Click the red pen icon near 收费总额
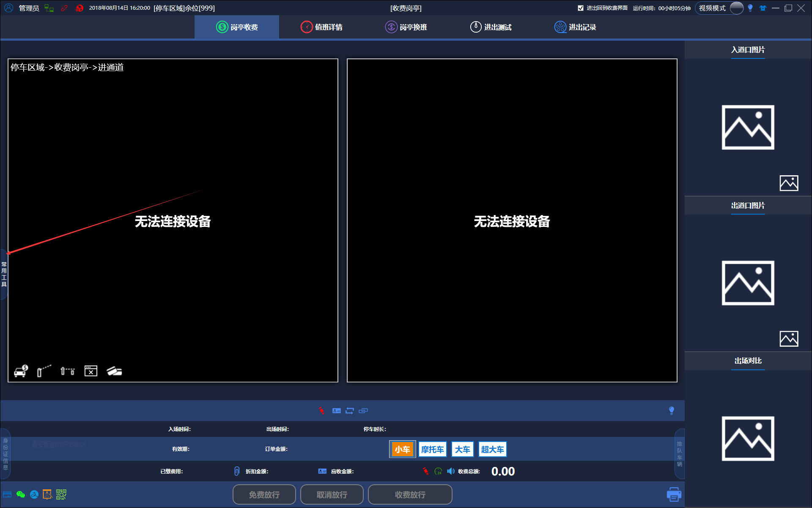Viewport: 812px width, 508px height. tap(426, 471)
